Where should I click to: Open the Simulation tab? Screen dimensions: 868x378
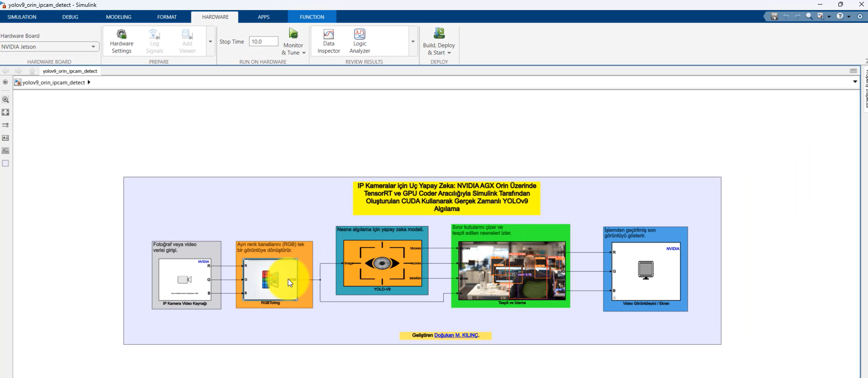22,17
